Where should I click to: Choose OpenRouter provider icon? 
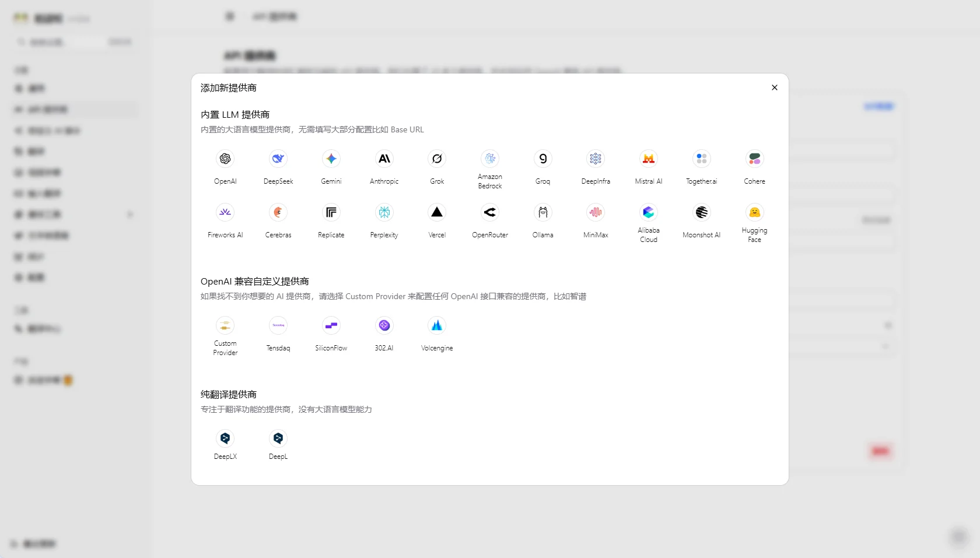pyautogui.click(x=490, y=212)
